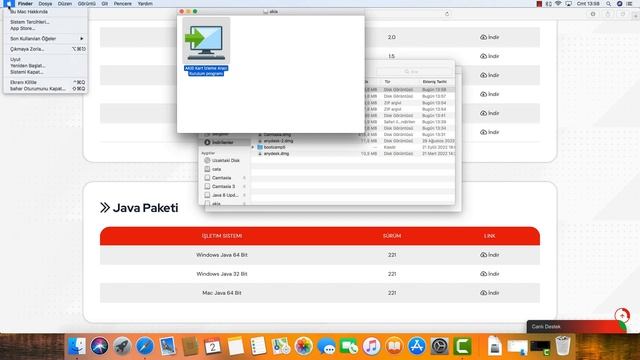
Task: Open Camtasia green icon in dock
Action: pos(462,347)
